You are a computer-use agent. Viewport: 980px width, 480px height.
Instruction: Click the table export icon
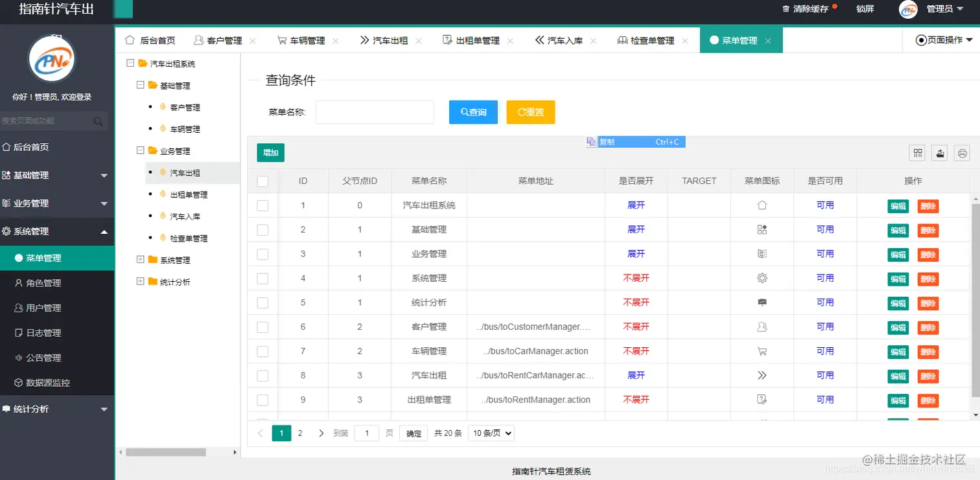pyautogui.click(x=940, y=153)
